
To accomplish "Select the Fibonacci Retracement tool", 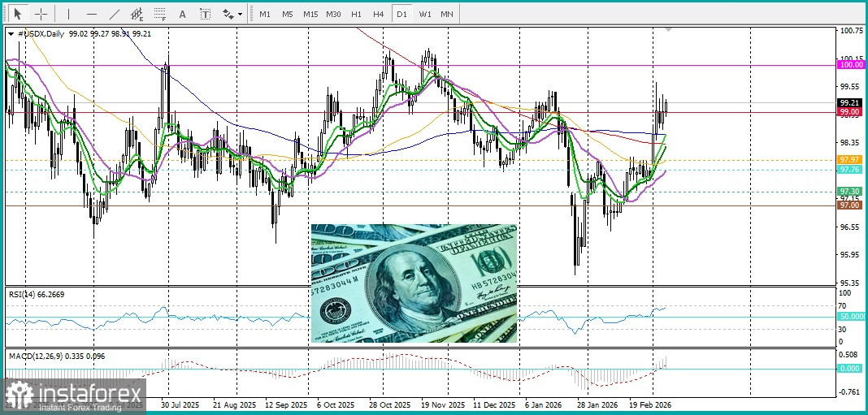I will [x=160, y=14].
